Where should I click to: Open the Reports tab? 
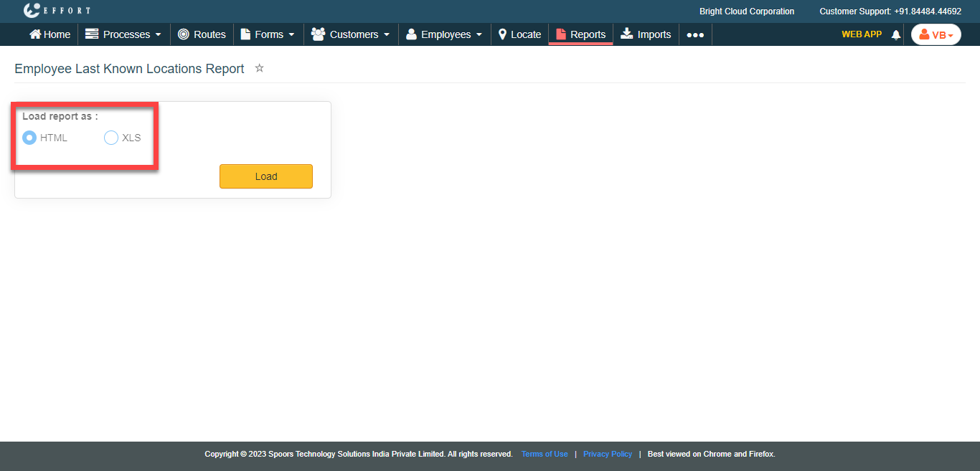[580, 34]
